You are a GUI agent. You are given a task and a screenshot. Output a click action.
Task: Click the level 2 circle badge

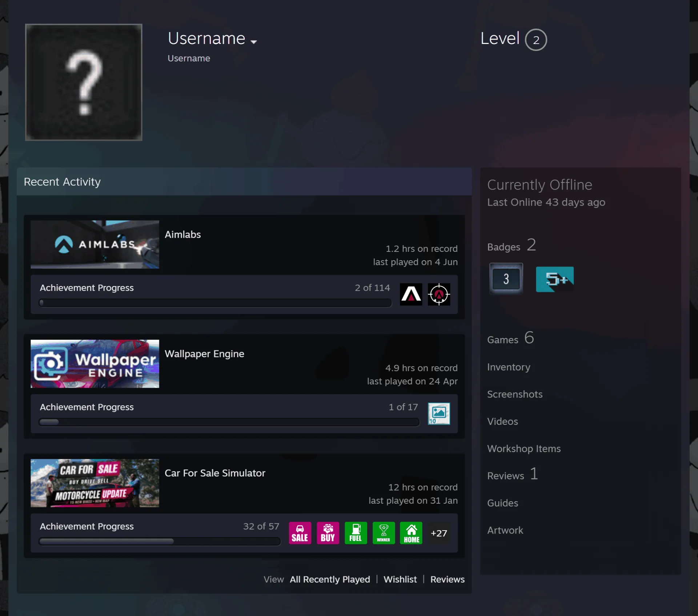pyautogui.click(x=536, y=40)
